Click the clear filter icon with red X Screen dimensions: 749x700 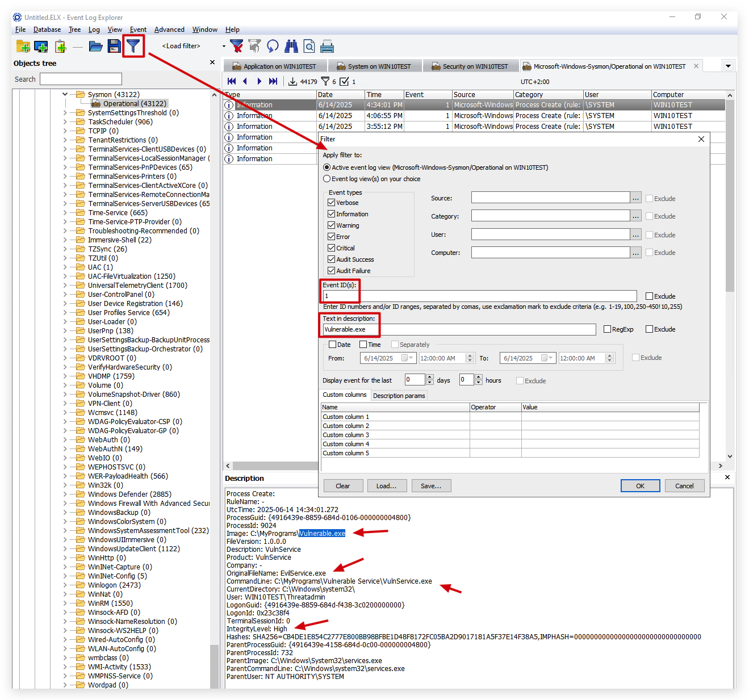coord(236,46)
